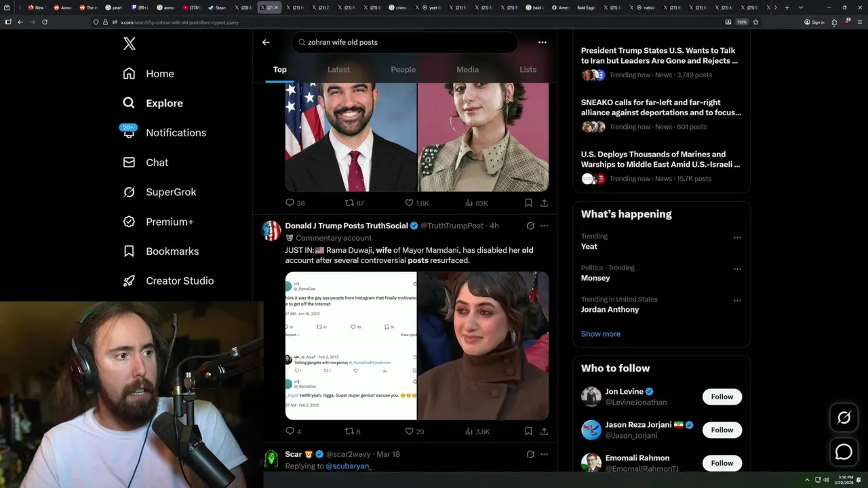
Task: Open Donald J Trump Posts TruthSocial account name
Action: pos(347,226)
